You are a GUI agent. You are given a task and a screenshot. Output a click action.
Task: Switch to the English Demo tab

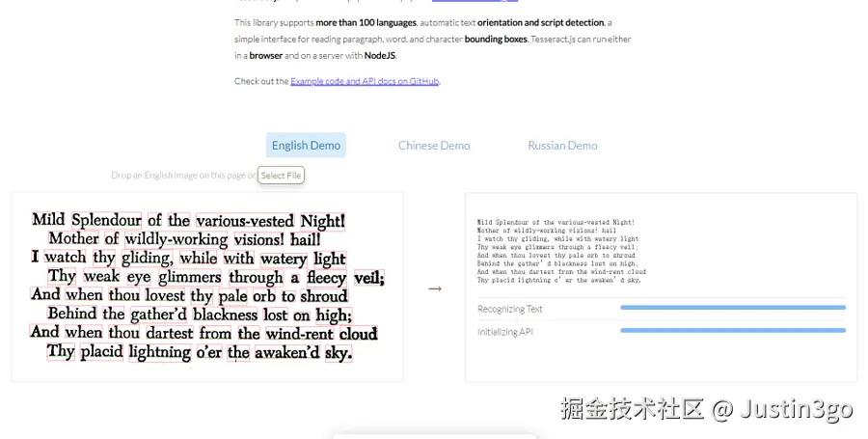click(x=306, y=145)
